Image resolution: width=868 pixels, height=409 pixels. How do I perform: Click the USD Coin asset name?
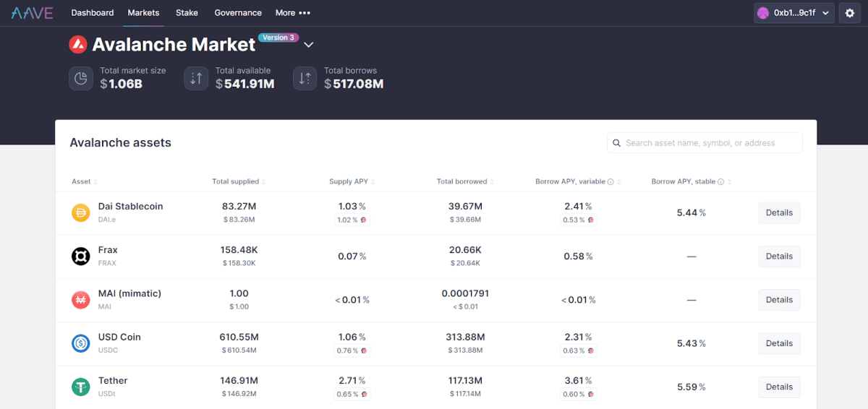point(119,337)
